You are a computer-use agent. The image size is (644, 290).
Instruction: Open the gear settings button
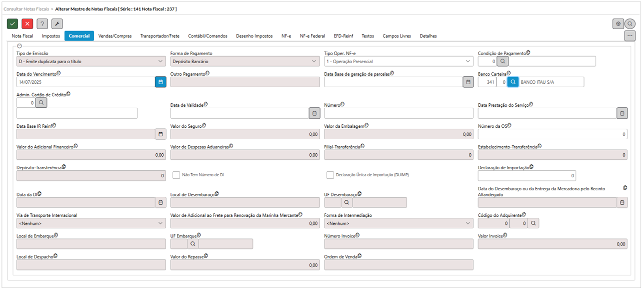[x=618, y=24]
